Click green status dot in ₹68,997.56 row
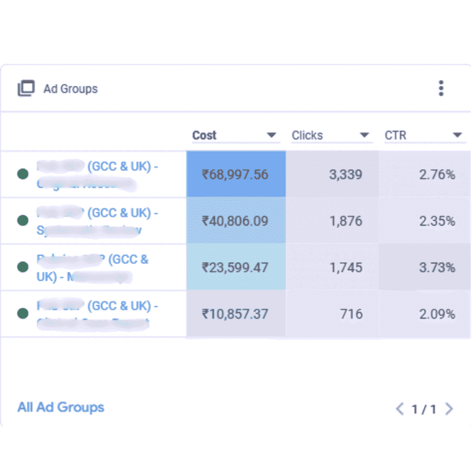 [23, 174]
